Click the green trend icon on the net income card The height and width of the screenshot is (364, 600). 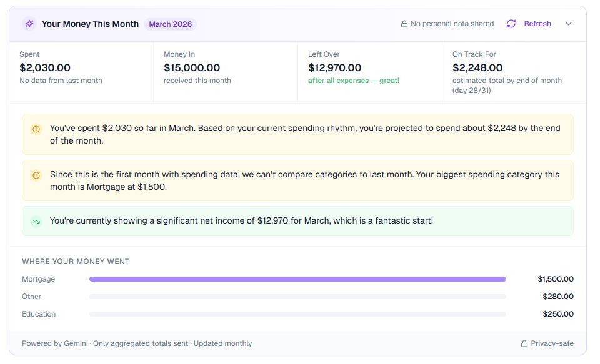click(x=37, y=220)
